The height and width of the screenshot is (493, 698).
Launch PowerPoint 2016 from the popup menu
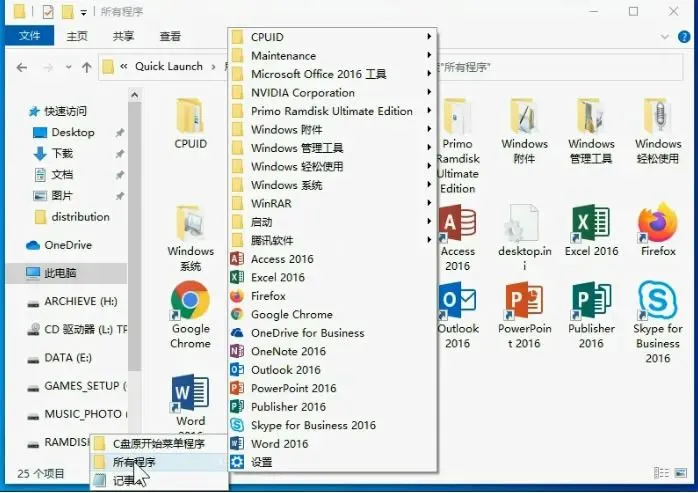tap(332, 388)
